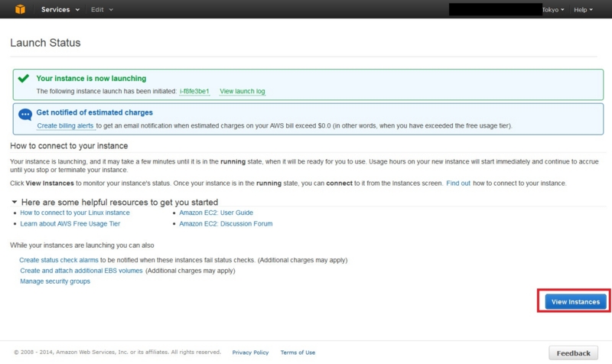Image resolution: width=612 pixels, height=364 pixels.
Task: Click the copyright Amazon Web Services text
Action: pos(118,352)
